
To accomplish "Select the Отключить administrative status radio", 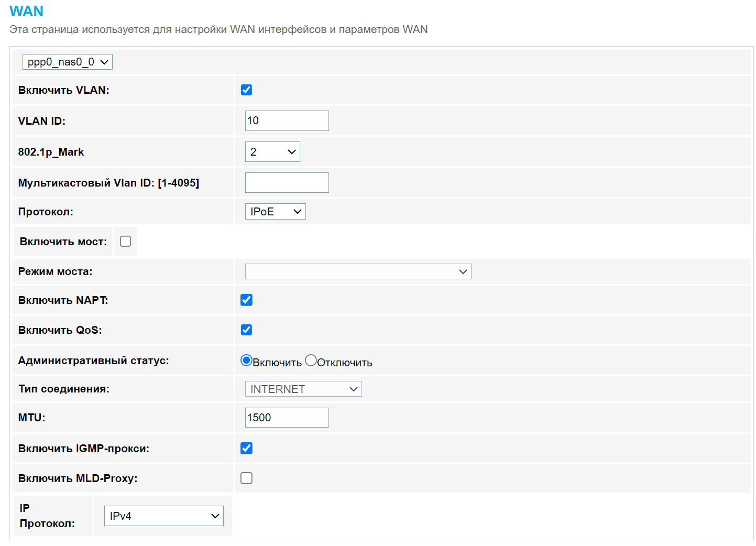I will pos(311,361).
